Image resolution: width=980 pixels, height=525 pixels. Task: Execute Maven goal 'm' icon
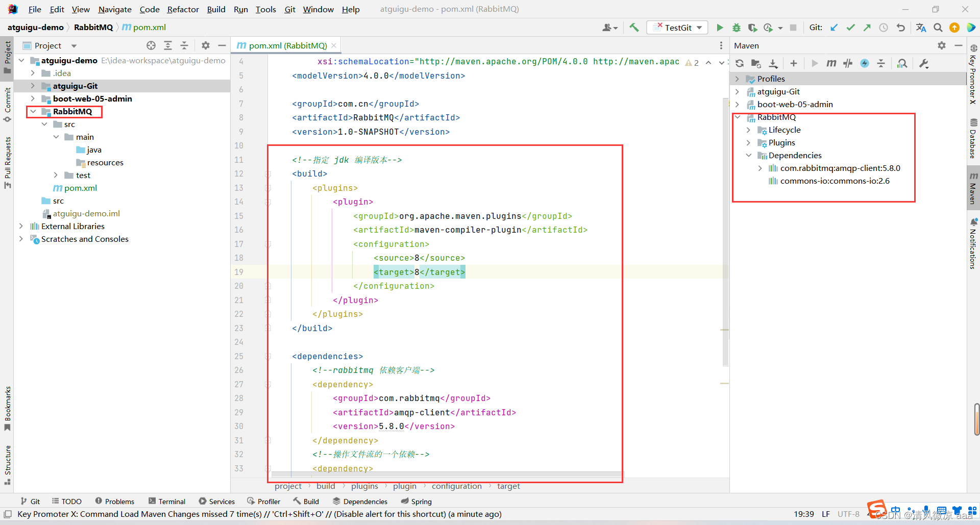pos(831,63)
